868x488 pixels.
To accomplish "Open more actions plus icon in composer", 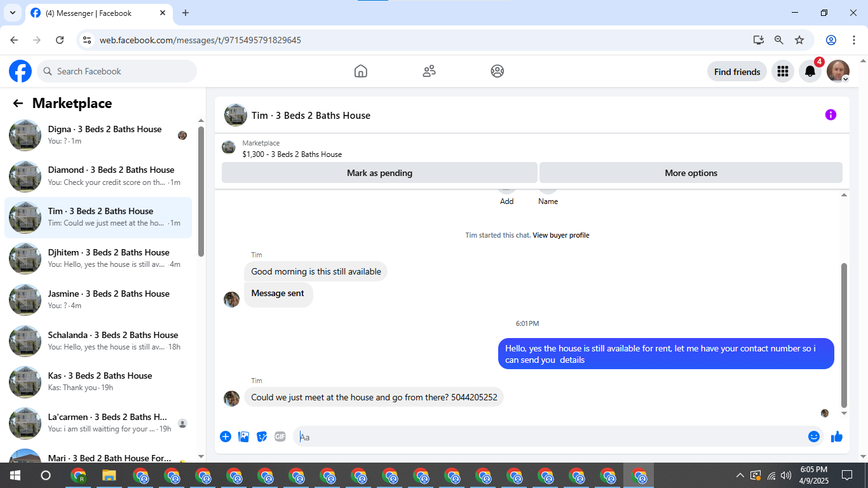I will pos(226,437).
